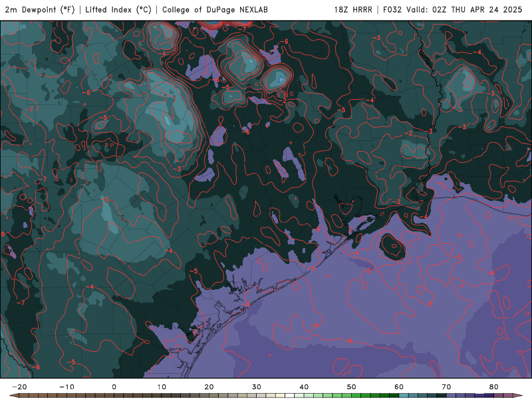Select the 0 value on the color scale
The image size is (532, 399).
(114, 387)
